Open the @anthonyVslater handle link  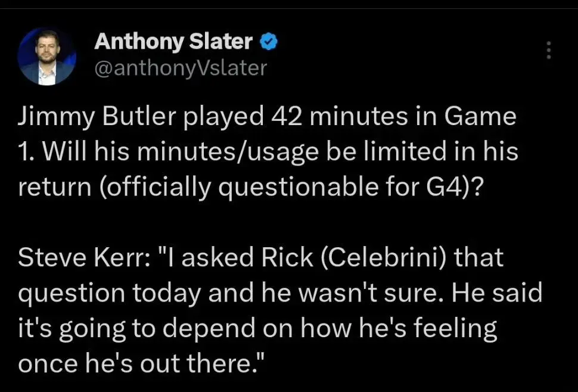coord(181,68)
